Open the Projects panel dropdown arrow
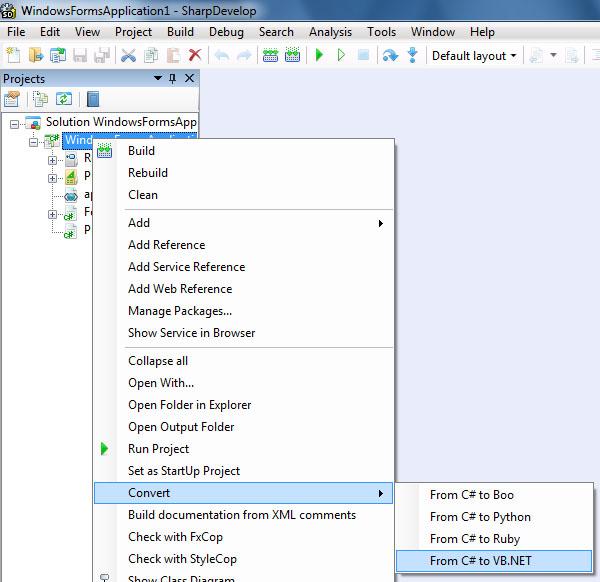The width and height of the screenshot is (600, 582). 157,78
